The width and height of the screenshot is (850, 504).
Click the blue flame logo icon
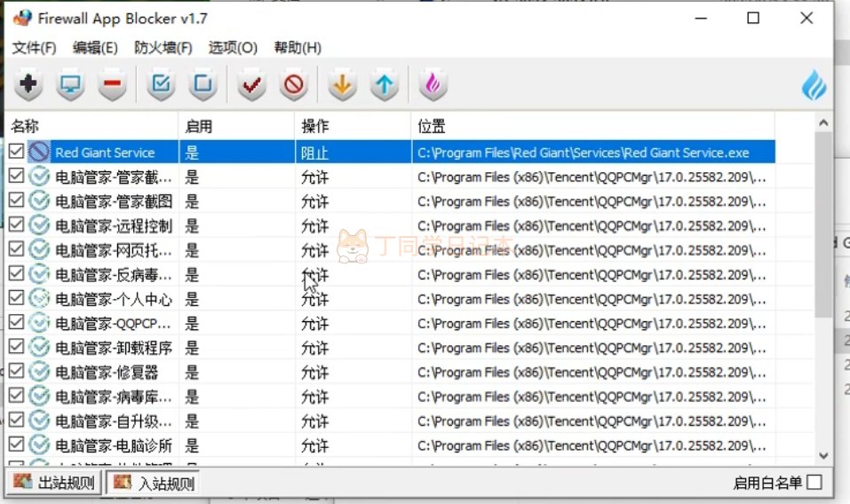pyautogui.click(x=814, y=85)
